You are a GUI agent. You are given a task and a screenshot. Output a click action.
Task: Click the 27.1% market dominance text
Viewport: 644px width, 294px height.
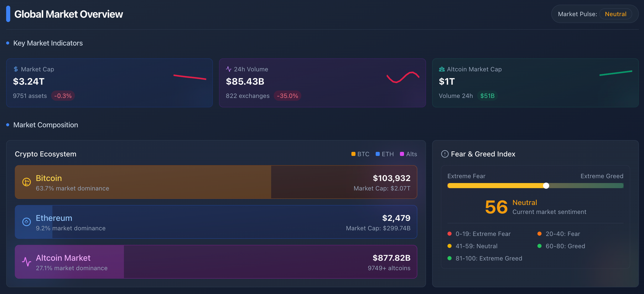pyautogui.click(x=71, y=268)
